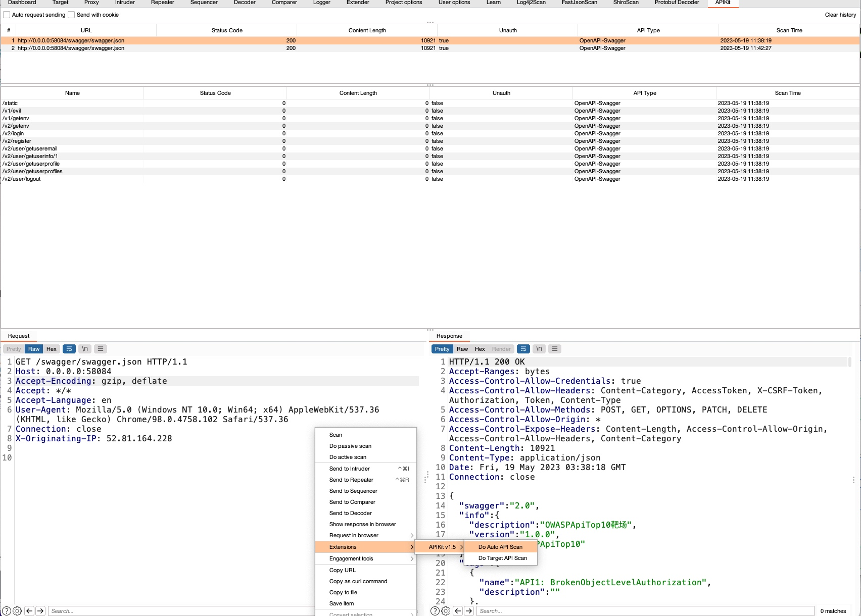Open Request panel message editor menu icon
Screen dimensions: 861x616
pos(101,349)
